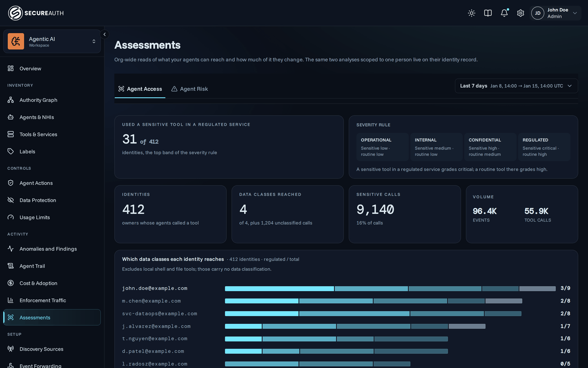
Task: Click the m.chen@example.com access bar
Action: coord(374,301)
